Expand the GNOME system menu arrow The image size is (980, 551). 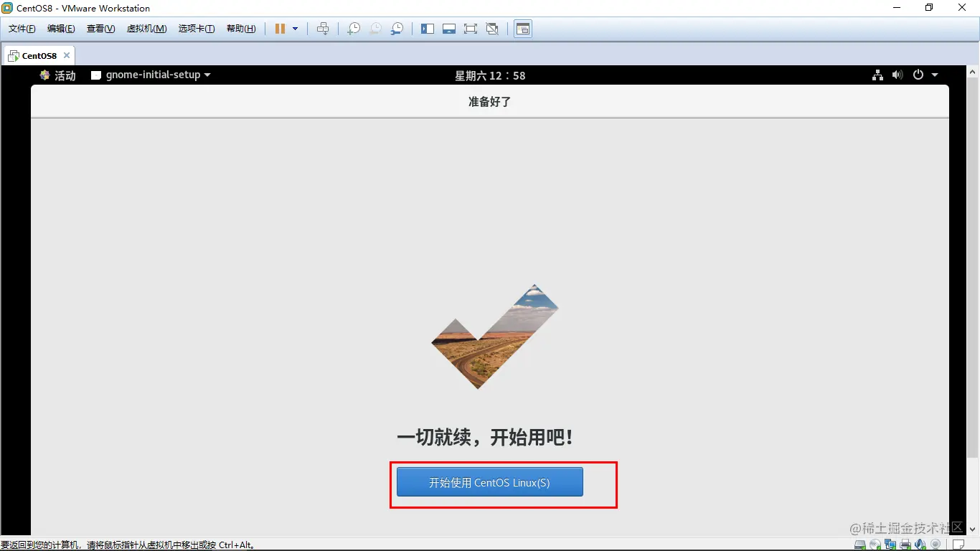click(x=935, y=75)
